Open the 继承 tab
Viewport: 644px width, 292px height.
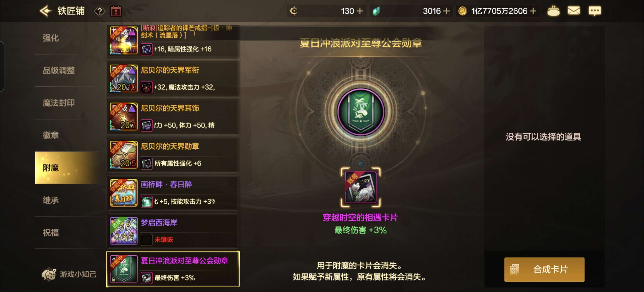coord(51,200)
